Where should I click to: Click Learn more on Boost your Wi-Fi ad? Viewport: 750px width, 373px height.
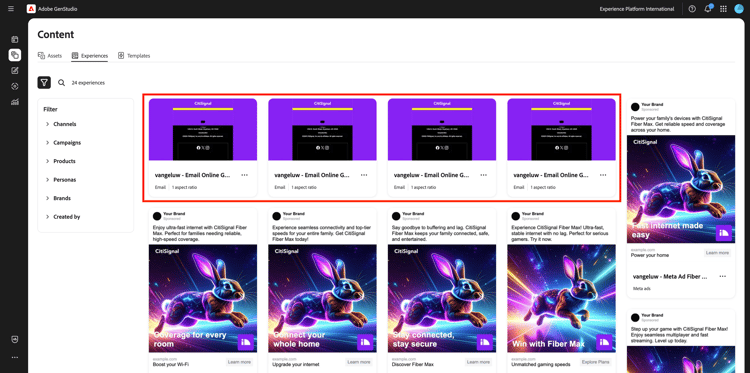pyautogui.click(x=239, y=362)
